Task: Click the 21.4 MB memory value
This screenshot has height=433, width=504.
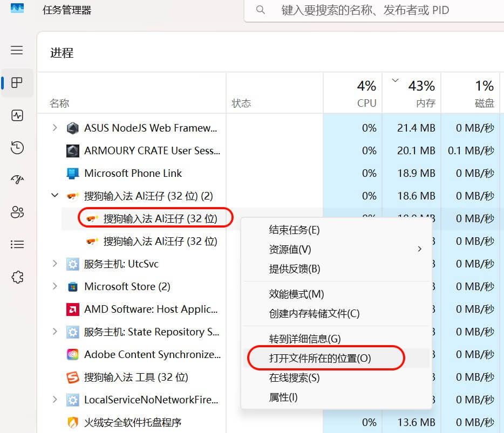Action: (416, 128)
